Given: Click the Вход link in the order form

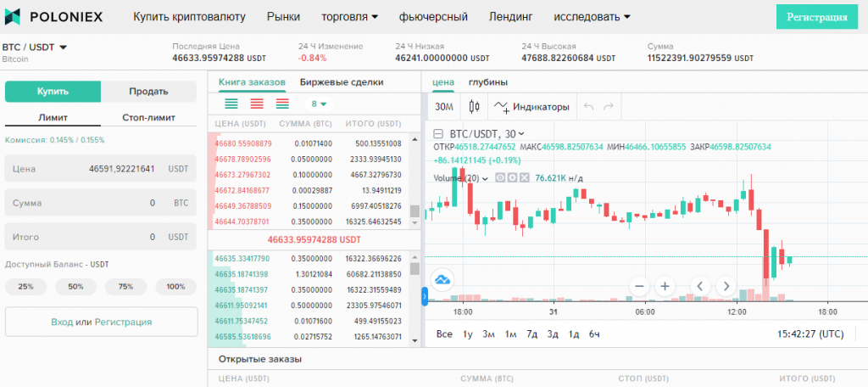Looking at the screenshot, I should click(x=61, y=322).
